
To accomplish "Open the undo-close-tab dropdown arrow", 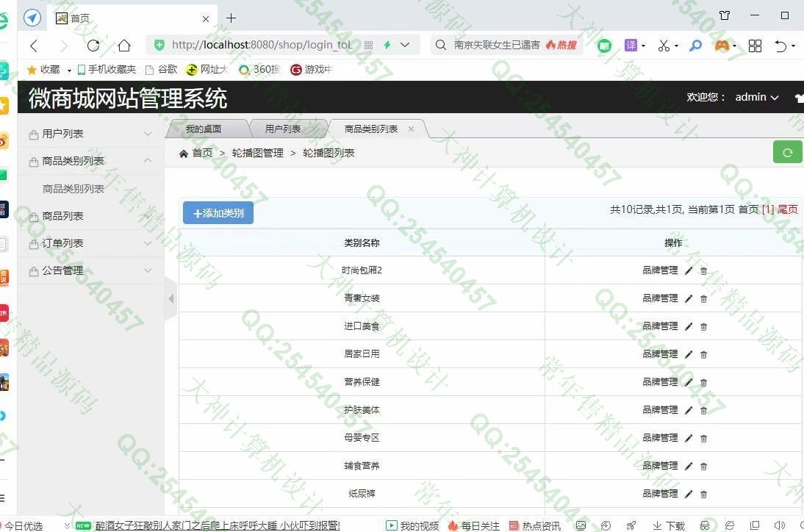I will pos(793,46).
